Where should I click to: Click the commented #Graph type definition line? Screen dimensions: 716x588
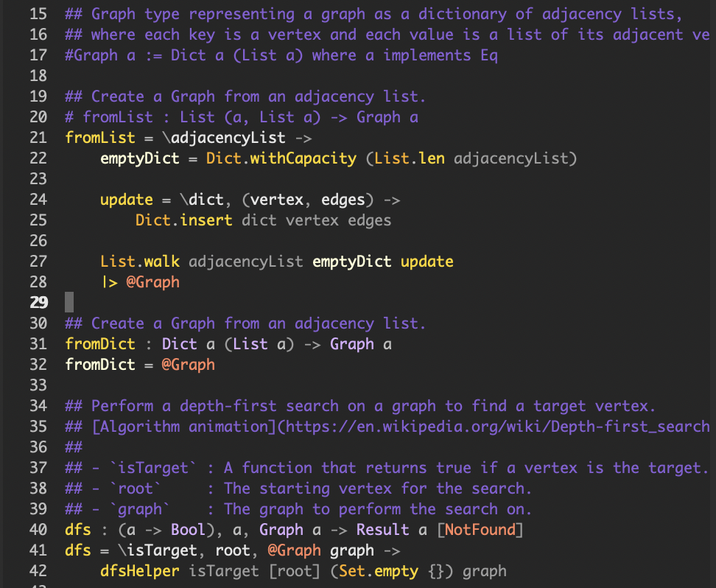click(281, 55)
